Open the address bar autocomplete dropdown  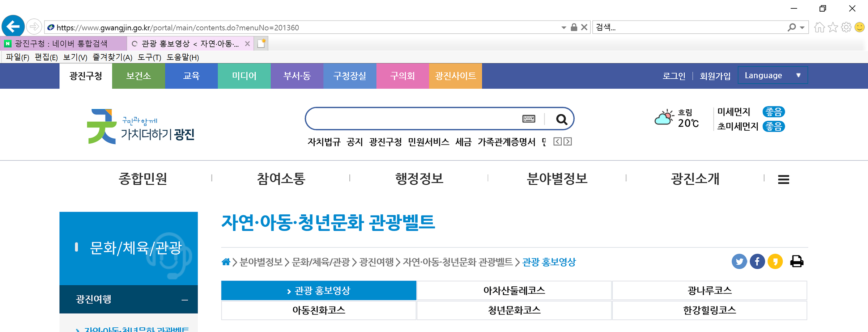click(563, 27)
